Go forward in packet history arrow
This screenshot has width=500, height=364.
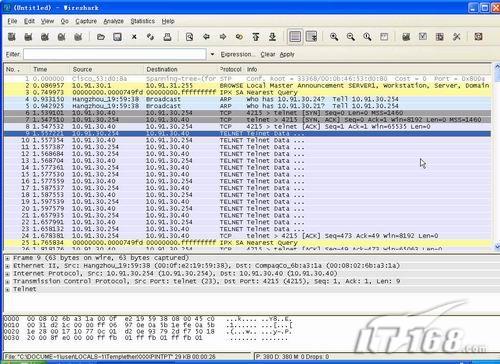point(223,37)
